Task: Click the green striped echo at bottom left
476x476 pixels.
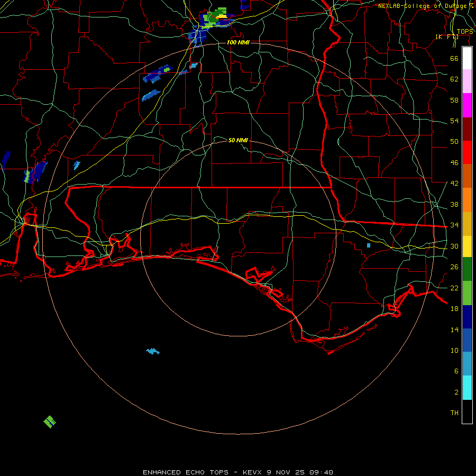Action: click(x=50, y=422)
